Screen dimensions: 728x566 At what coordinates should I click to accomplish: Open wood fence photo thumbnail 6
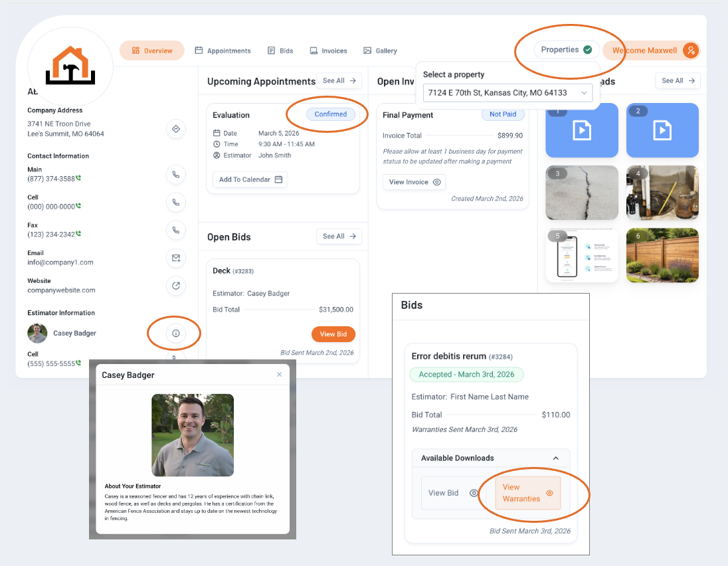(x=662, y=255)
